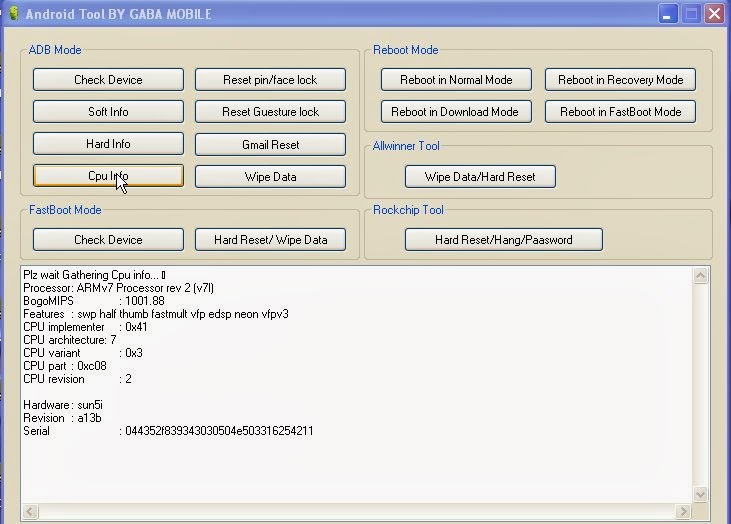Click the Cpu Info button
Screen dimensions: 731x524
(108, 176)
